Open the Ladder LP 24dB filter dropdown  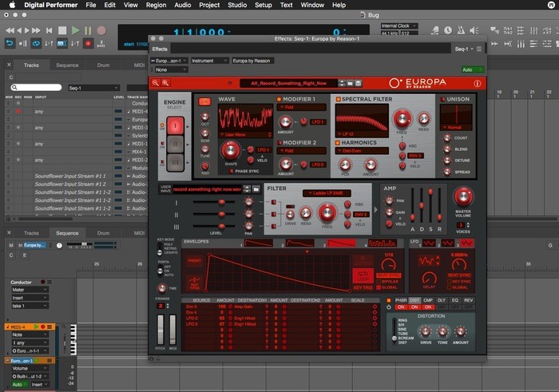click(327, 193)
